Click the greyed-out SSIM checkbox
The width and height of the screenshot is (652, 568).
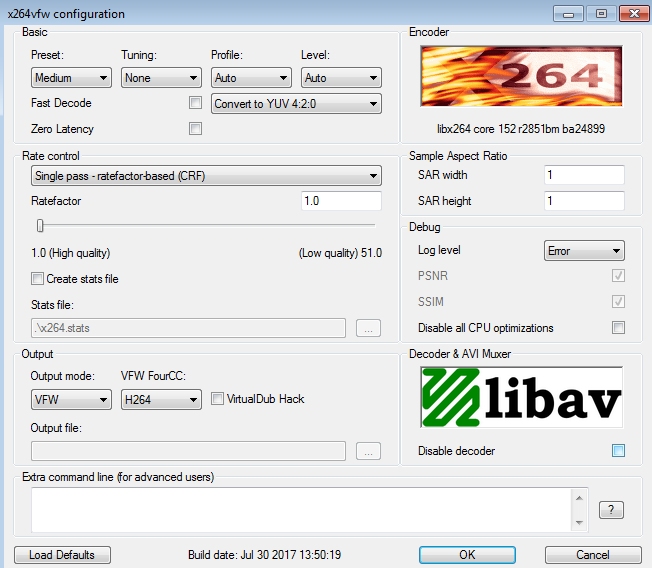tap(618, 301)
